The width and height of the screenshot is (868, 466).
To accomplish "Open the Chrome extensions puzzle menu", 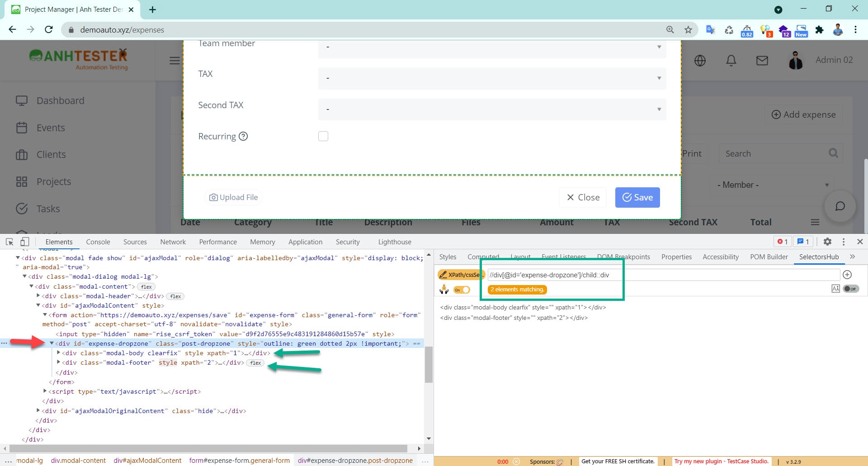I will coord(819,30).
